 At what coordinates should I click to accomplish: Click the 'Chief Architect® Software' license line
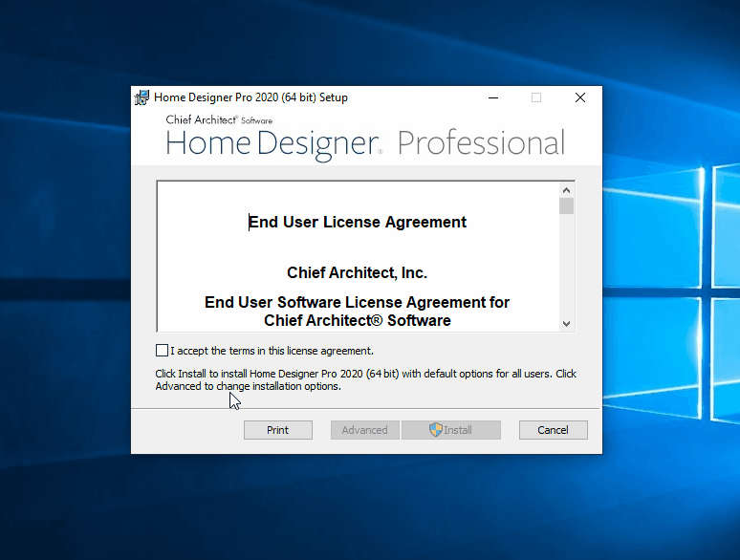[x=358, y=320]
